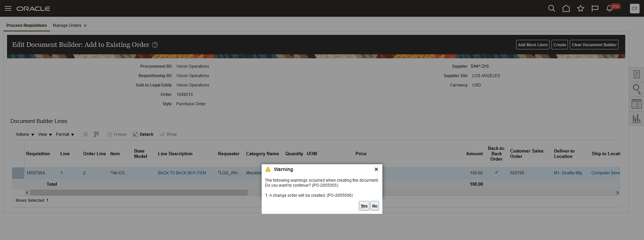Click the horizontal scrollbar right arrow
Image resolution: width=644 pixels, height=240 pixels.
click(617, 193)
